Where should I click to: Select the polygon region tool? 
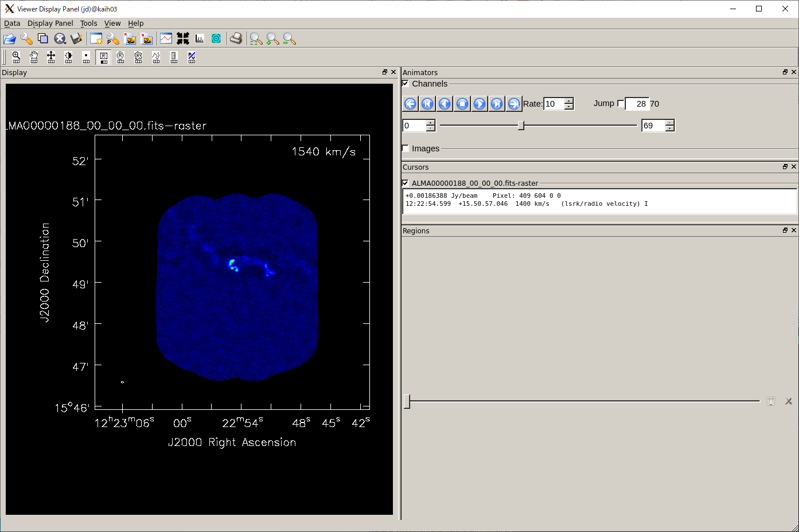click(x=138, y=57)
